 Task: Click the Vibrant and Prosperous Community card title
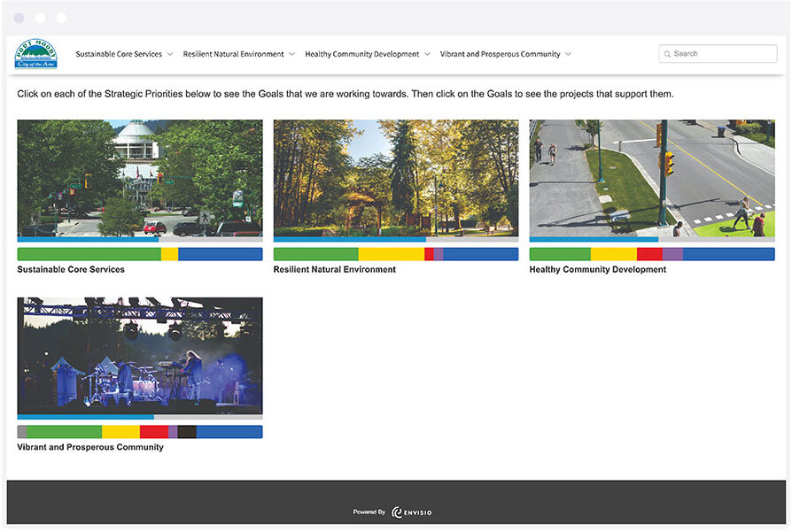point(90,447)
